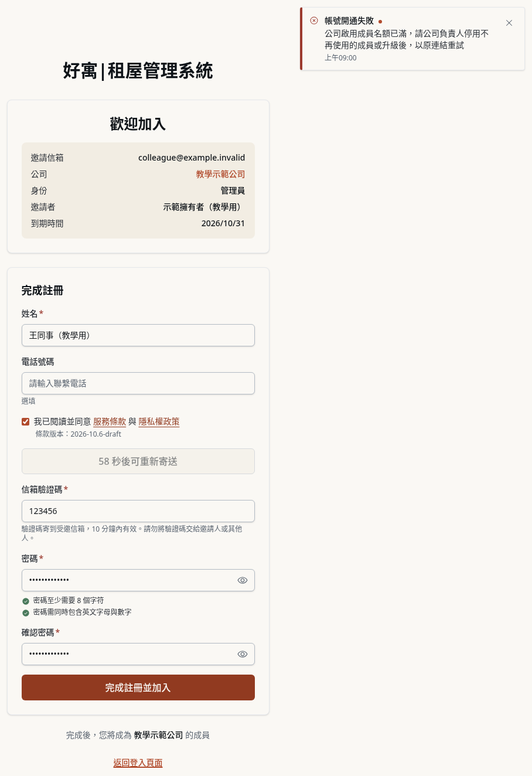Focus the 信箱驗證碼 input field
The width and height of the screenshot is (532, 776).
coord(138,511)
